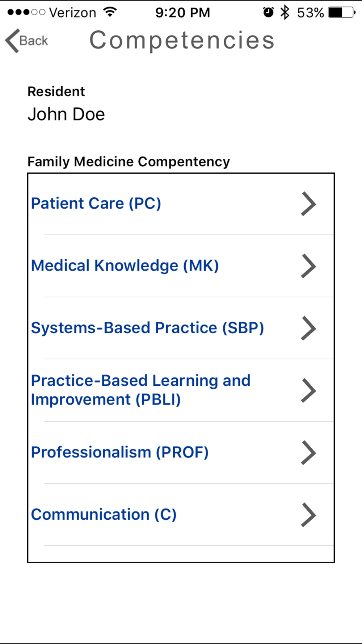Image resolution: width=362 pixels, height=644 pixels.
Task: Tap the Back chevron arrow icon
Action: (12, 41)
